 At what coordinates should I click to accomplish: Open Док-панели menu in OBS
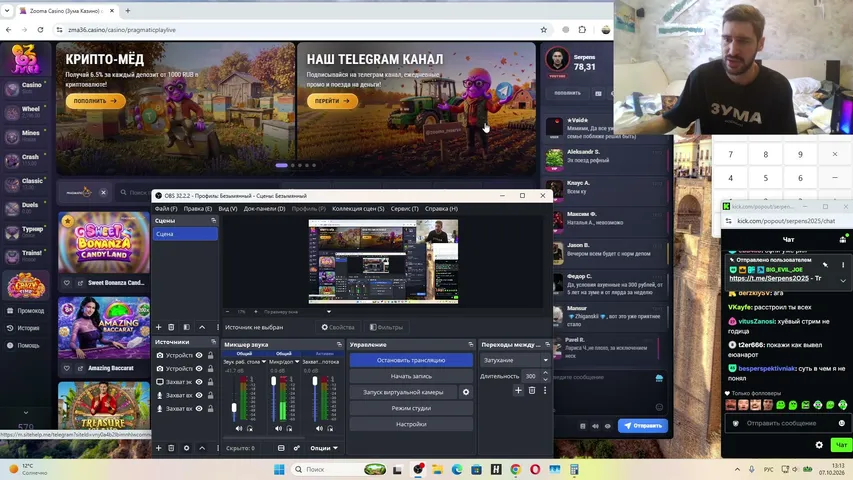tap(264, 208)
